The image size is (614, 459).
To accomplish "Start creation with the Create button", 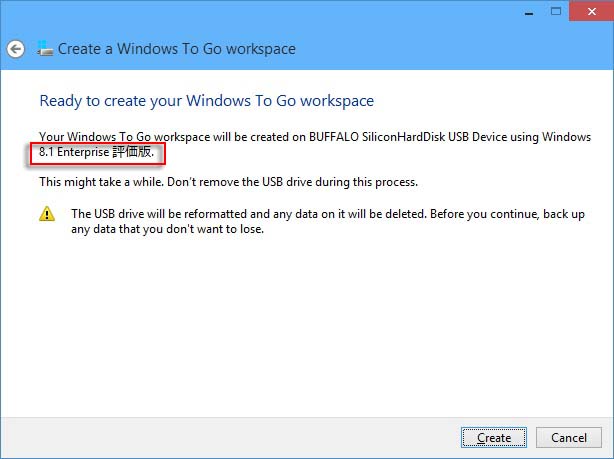I will 494,437.
